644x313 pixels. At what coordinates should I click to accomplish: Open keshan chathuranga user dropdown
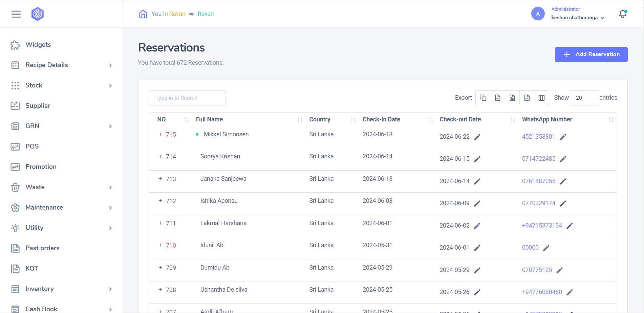[577, 18]
